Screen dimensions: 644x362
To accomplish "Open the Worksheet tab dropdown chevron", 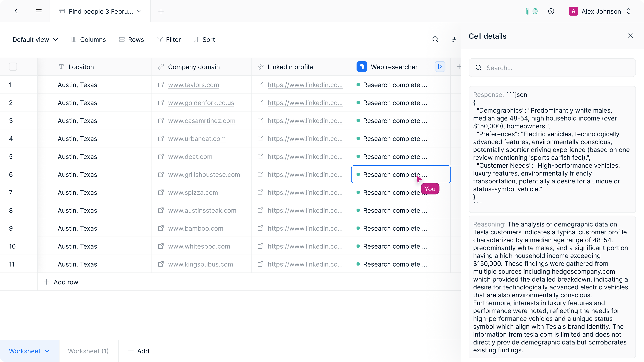I will click(x=47, y=351).
